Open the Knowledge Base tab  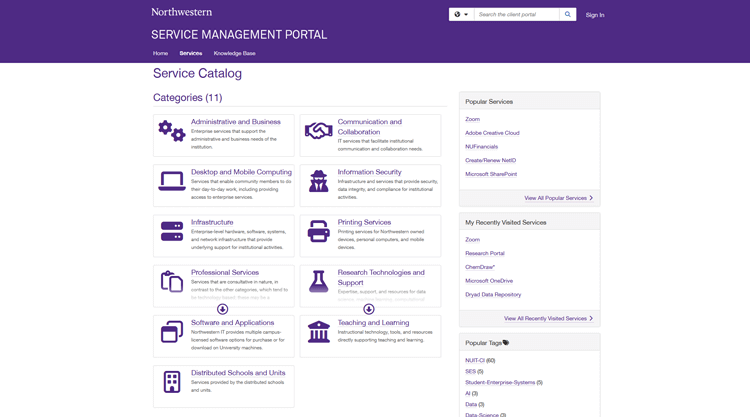click(x=234, y=53)
